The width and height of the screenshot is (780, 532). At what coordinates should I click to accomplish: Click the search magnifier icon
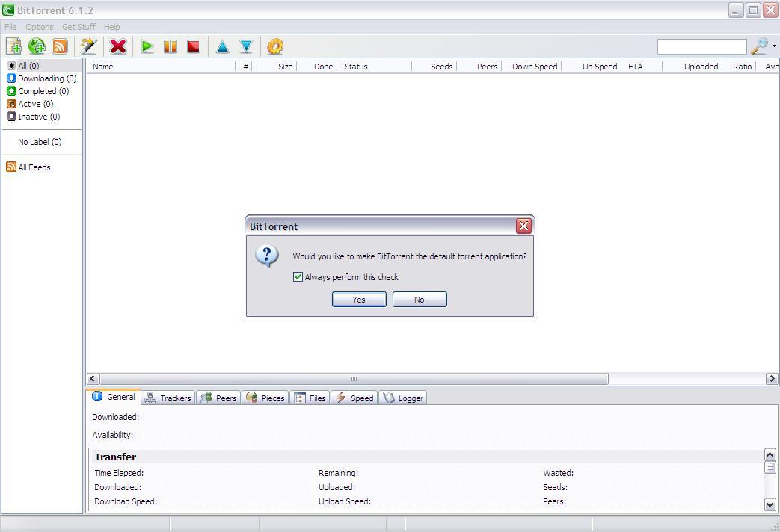(759, 46)
